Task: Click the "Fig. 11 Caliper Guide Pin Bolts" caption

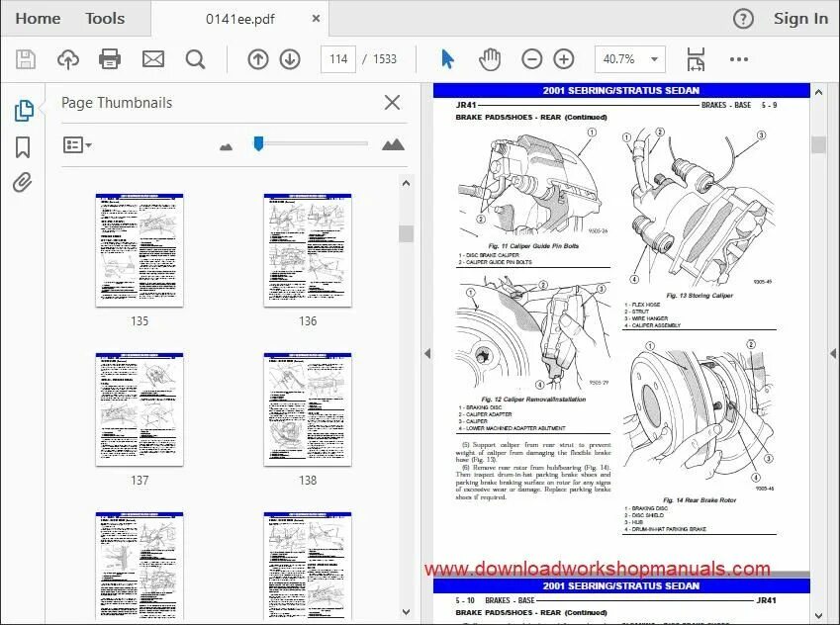Action: pos(533,246)
